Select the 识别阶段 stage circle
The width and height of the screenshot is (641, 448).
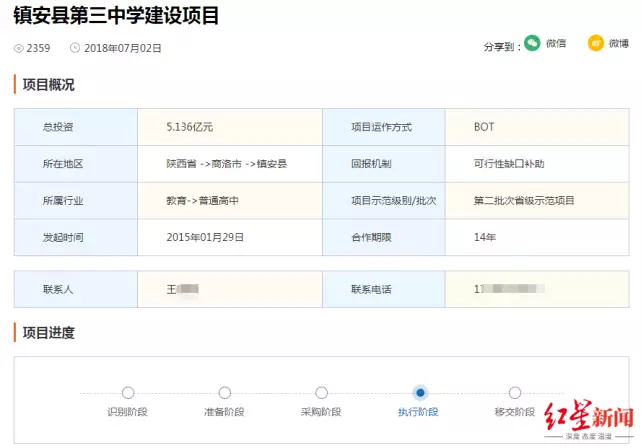[127, 393]
